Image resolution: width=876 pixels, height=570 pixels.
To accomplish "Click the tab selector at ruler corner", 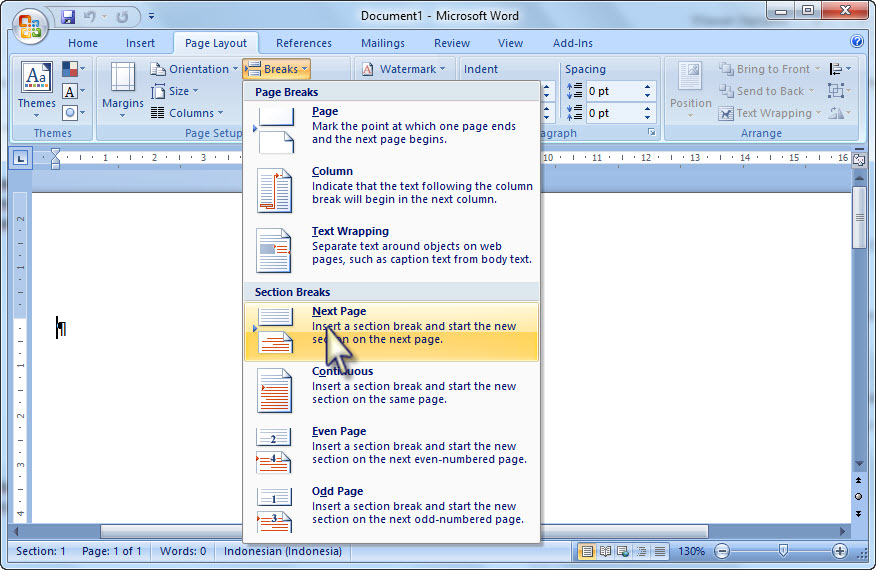I will [x=21, y=158].
